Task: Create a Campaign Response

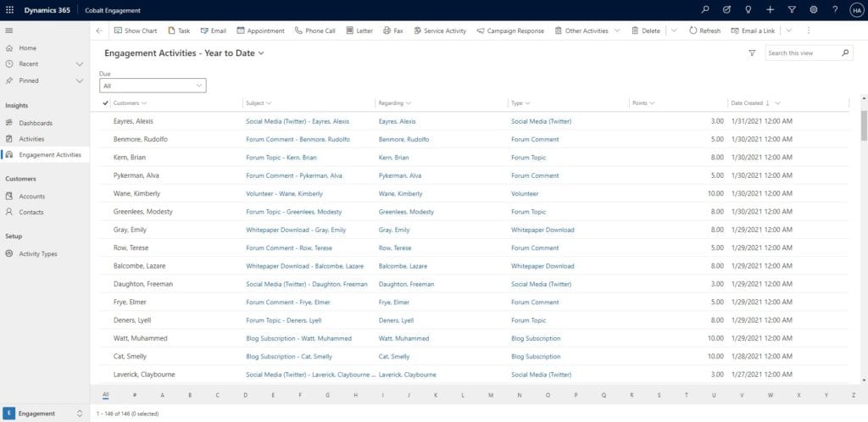Action: tap(510, 31)
